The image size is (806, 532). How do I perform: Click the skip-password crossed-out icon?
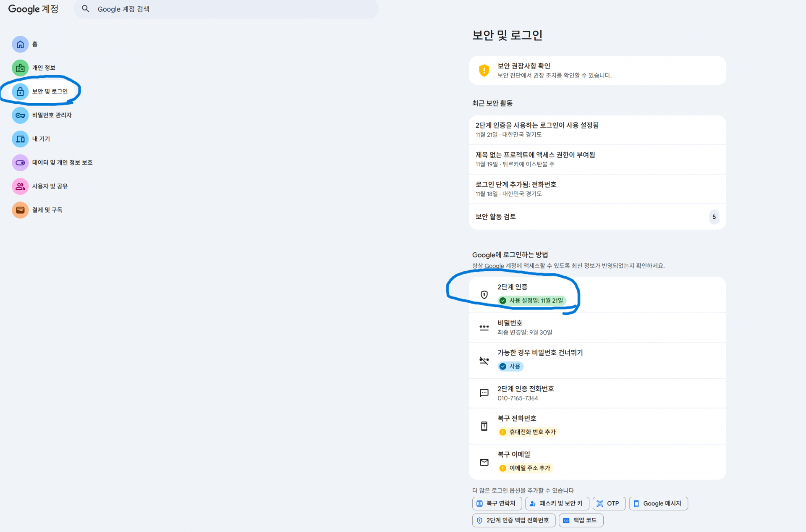click(x=484, y=360)
